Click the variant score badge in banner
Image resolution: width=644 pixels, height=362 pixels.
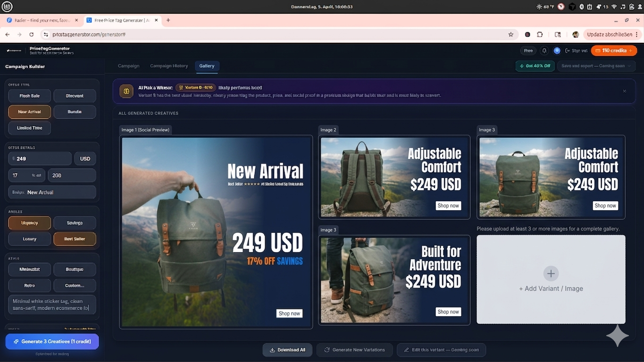(196, 88)
